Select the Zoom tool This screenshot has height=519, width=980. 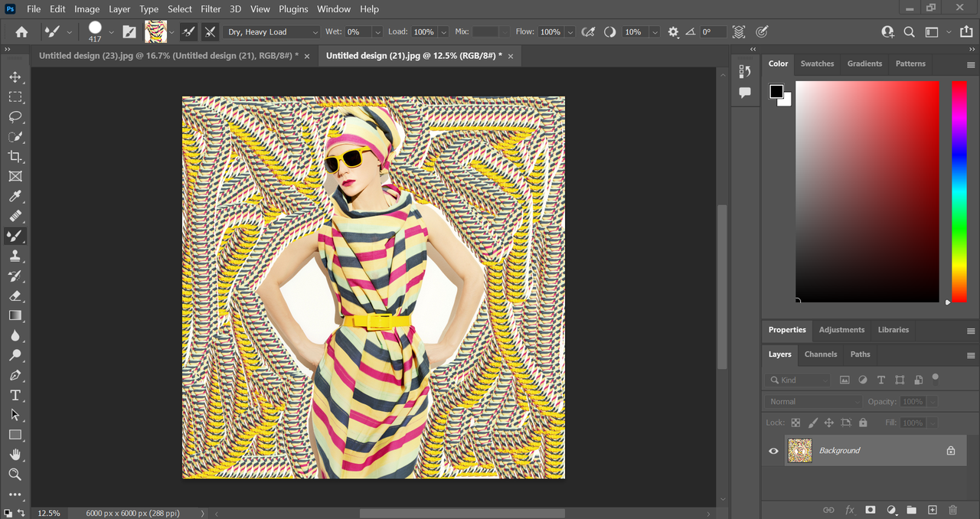tap(15, 475)
